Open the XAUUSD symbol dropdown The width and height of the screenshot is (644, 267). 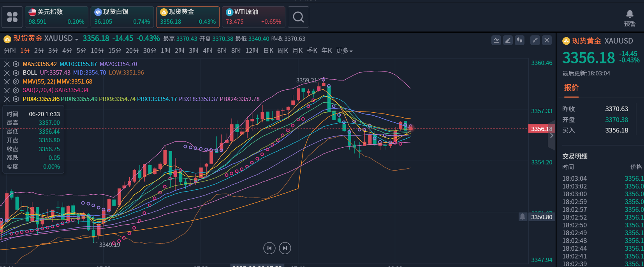pyautogui.click(x=76, y=39)
